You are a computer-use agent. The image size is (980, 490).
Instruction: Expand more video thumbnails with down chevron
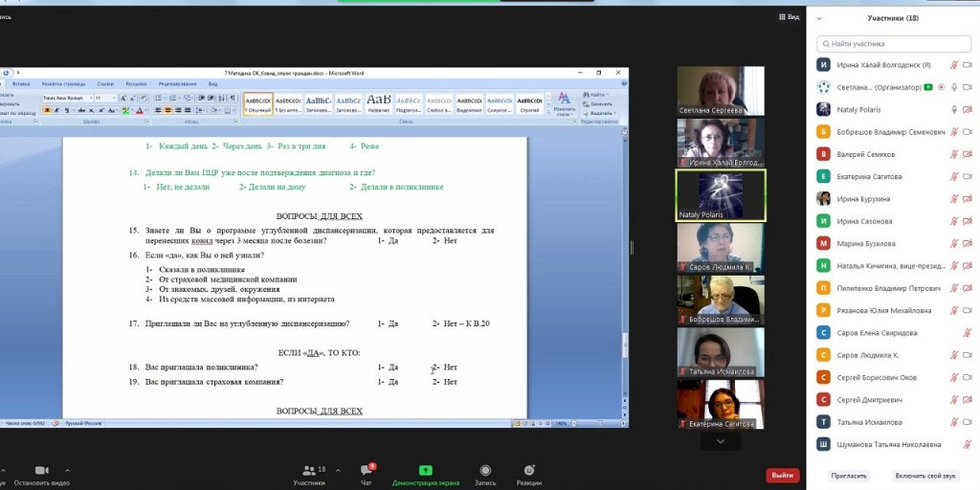[720, 441]
